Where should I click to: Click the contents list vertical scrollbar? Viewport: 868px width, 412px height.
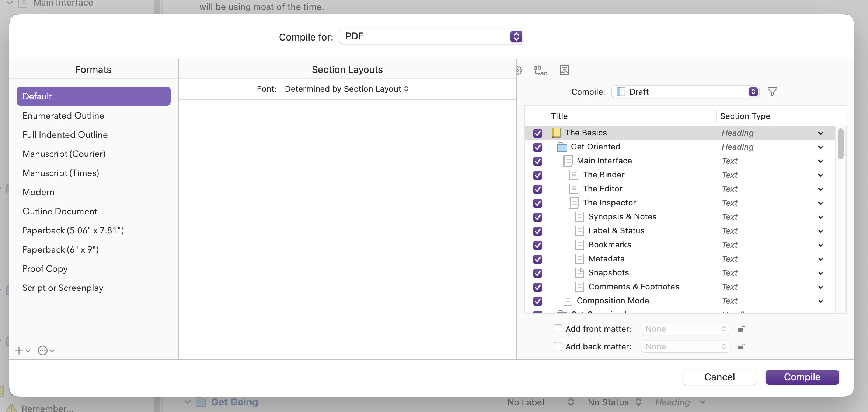pos(840,144)
